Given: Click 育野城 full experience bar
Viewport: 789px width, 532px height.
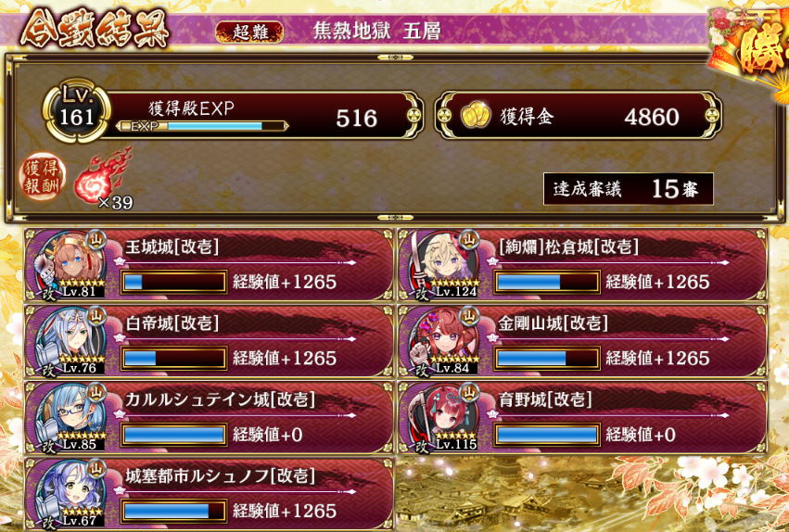Looking at the screenshot, I should point(547,435).
